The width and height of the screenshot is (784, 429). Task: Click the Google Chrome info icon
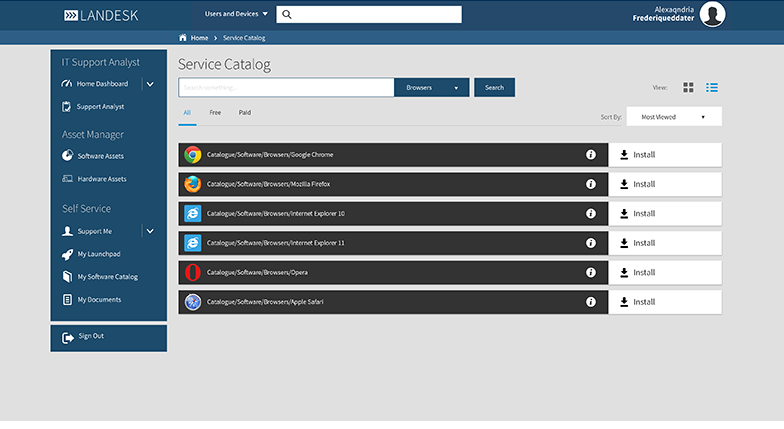pyautogui.click(x=591, y=155)
